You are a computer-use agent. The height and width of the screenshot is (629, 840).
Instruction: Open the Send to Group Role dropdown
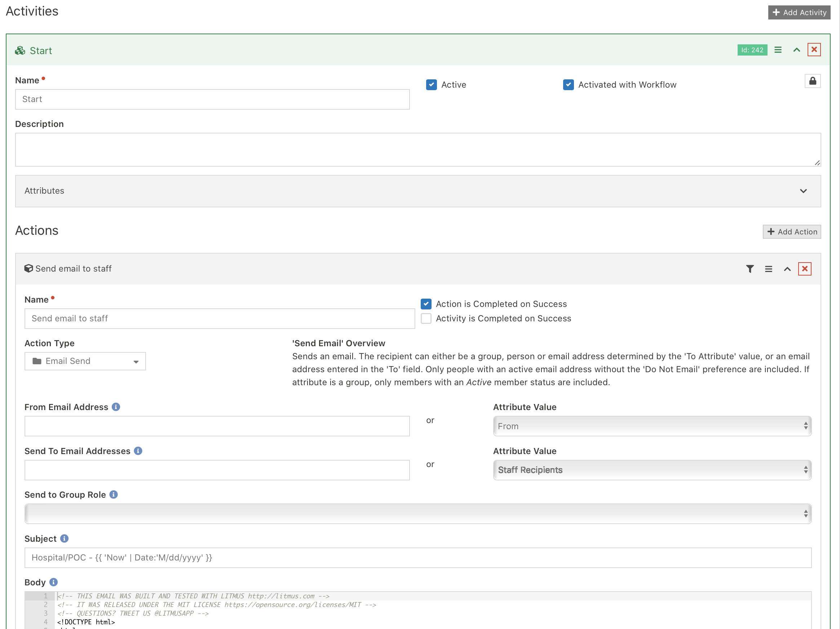click(418, 514)
